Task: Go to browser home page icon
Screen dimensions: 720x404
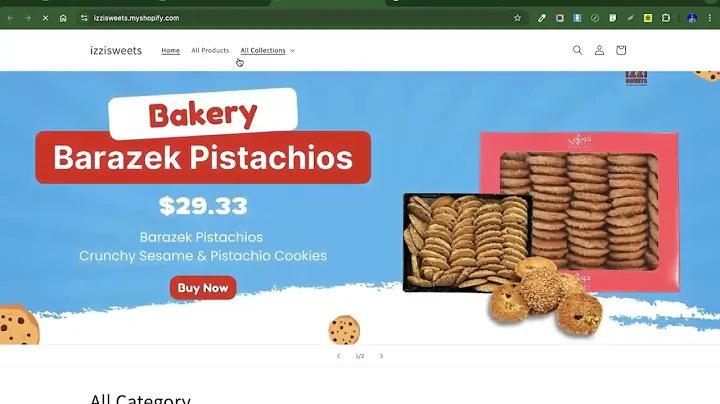Action: tap(63, 18)
